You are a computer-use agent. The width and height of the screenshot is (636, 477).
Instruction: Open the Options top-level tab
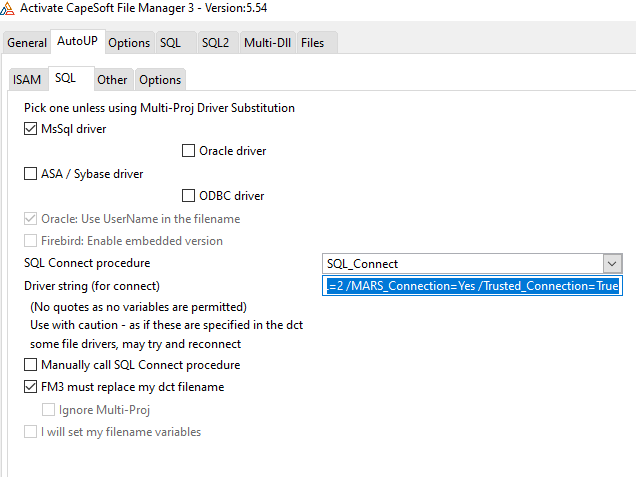click(x=129, y=43)
